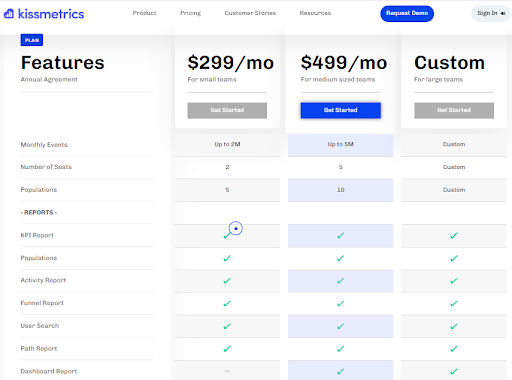Click the REPORTS section label
512x380 pixels.
39,212
